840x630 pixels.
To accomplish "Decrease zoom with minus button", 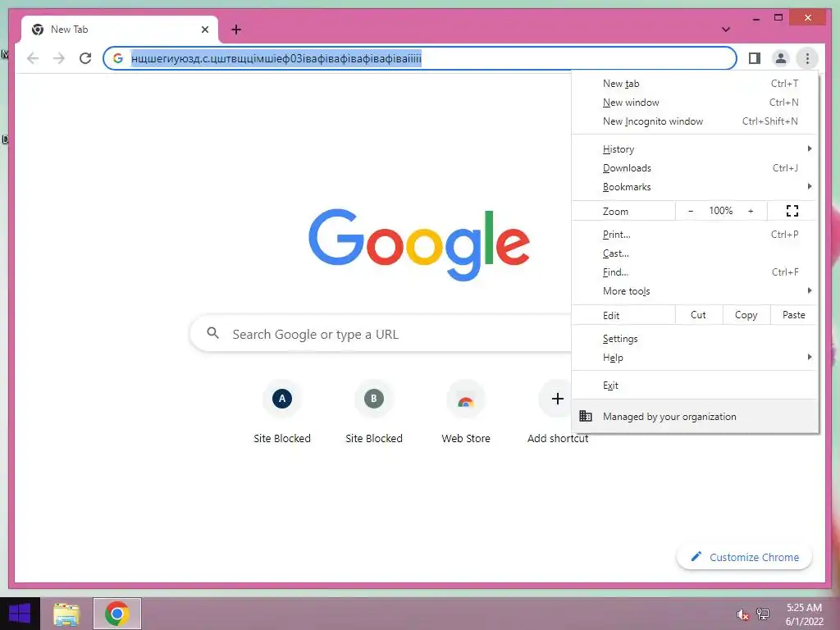I will [x=691, y=211].
